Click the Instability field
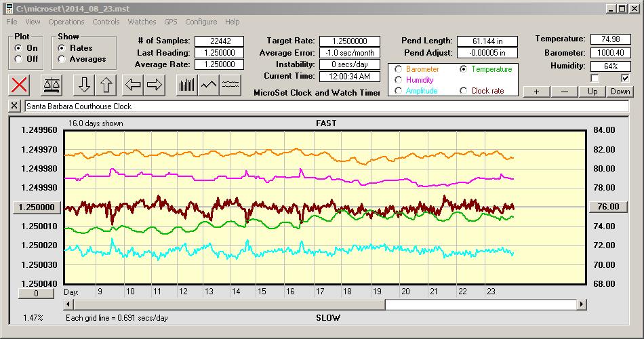The image size is (644, 339). pyautogui.click(x=350, y=64)
